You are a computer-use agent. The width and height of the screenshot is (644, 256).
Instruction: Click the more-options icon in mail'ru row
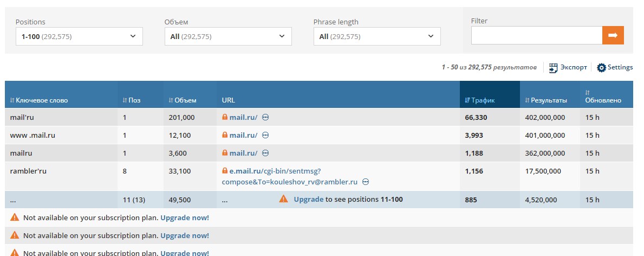[x=266, y=117]
